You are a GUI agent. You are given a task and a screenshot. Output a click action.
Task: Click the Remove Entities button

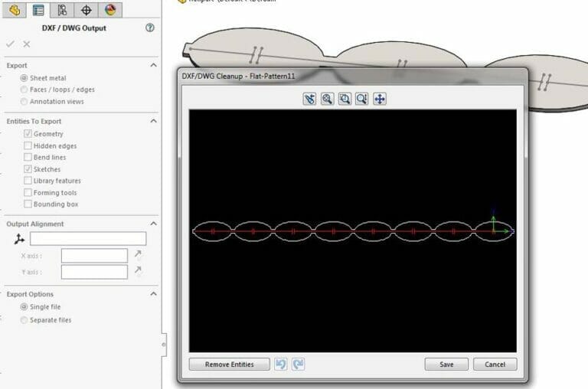(x=229, y=364)
